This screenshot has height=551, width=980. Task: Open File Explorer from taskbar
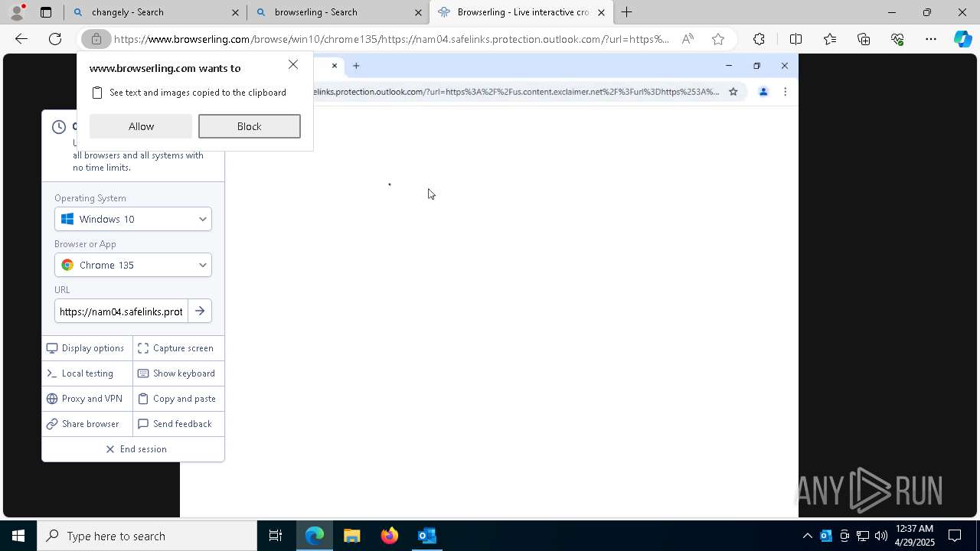[x=352, y=536]
